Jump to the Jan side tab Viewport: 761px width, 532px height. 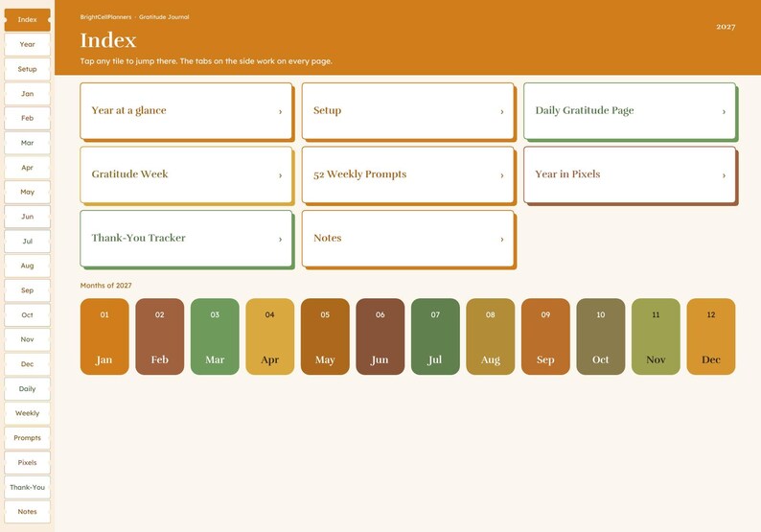[27, 94]
